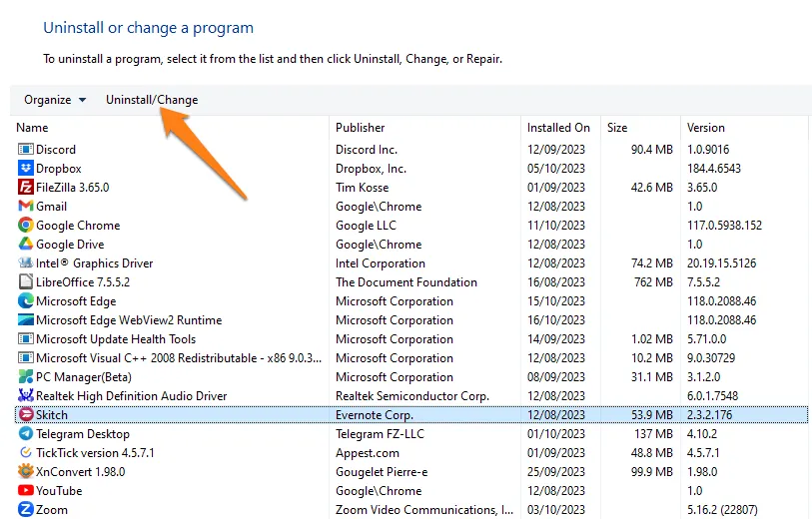Click install date 05/10/2023
This screenshot has width=812, height=519.
coord(555,168)
